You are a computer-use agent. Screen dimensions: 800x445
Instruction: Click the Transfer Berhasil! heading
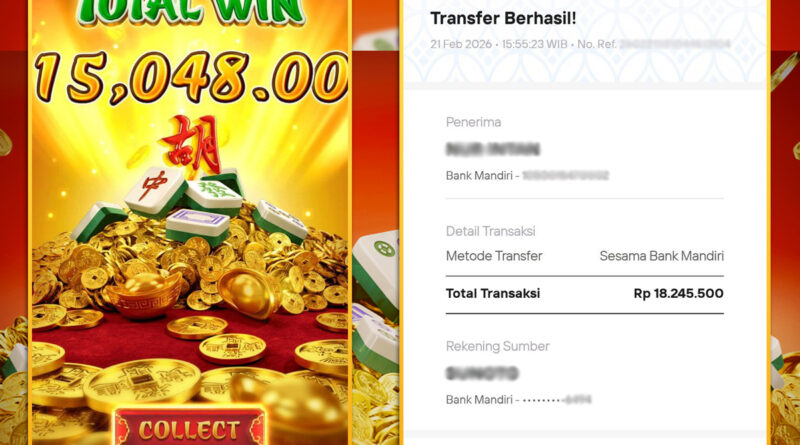coord(503,18)
